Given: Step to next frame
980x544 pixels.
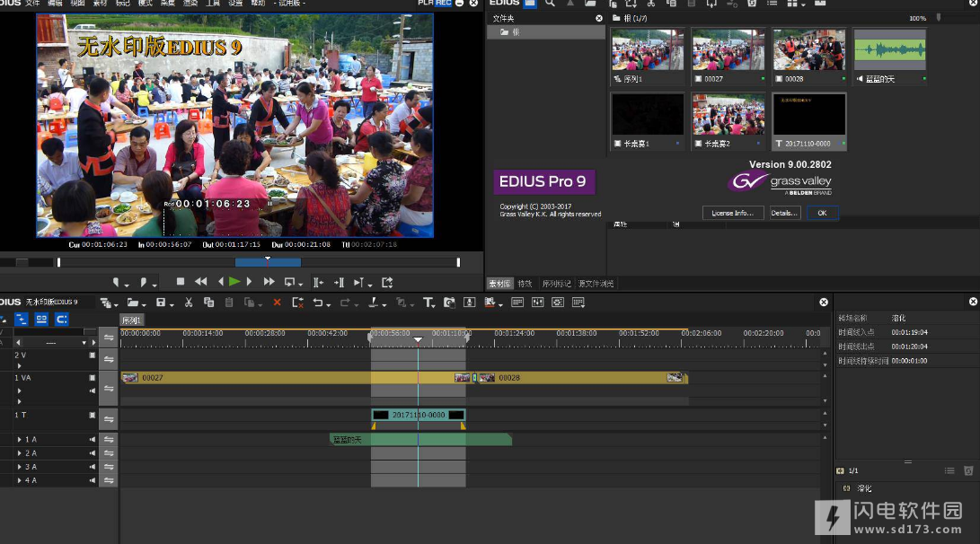Looking at the screenshot, I should (x=249, y=282).
